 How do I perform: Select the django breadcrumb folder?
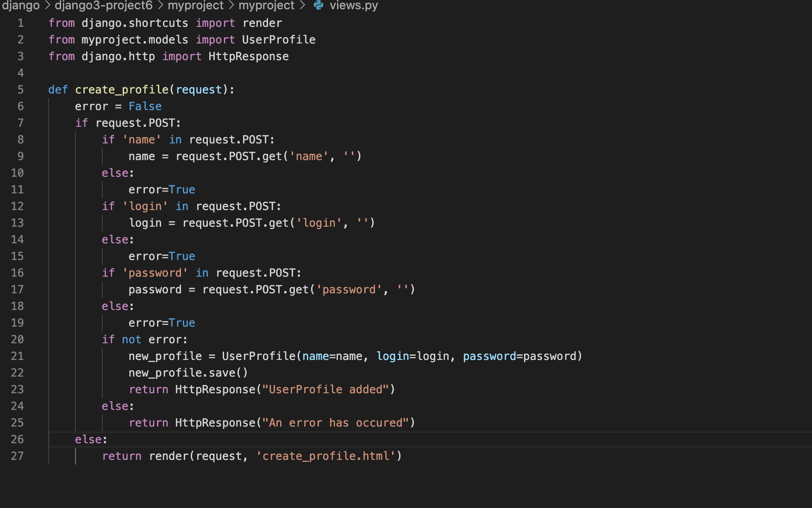click(21, 6)
